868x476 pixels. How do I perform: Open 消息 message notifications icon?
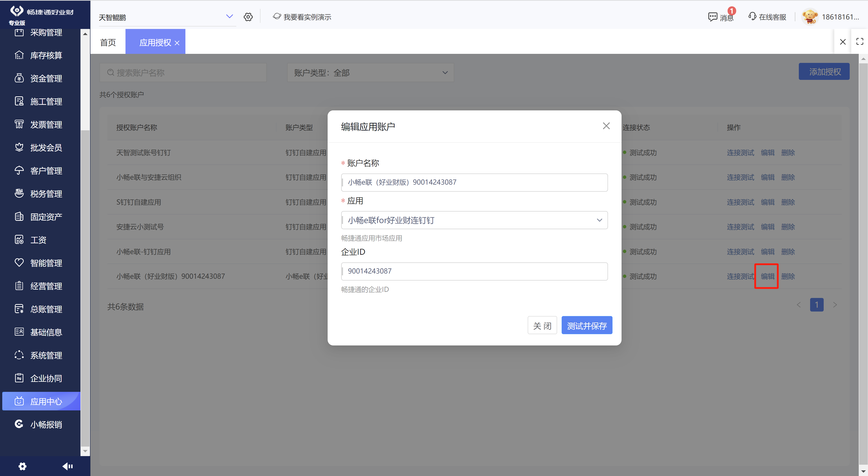(x=713, y=17)
